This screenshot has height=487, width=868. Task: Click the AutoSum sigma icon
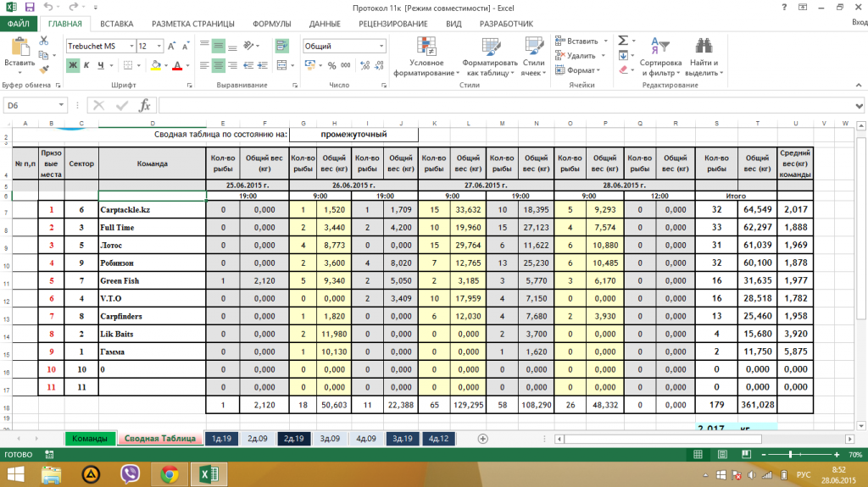pos(624,40)
